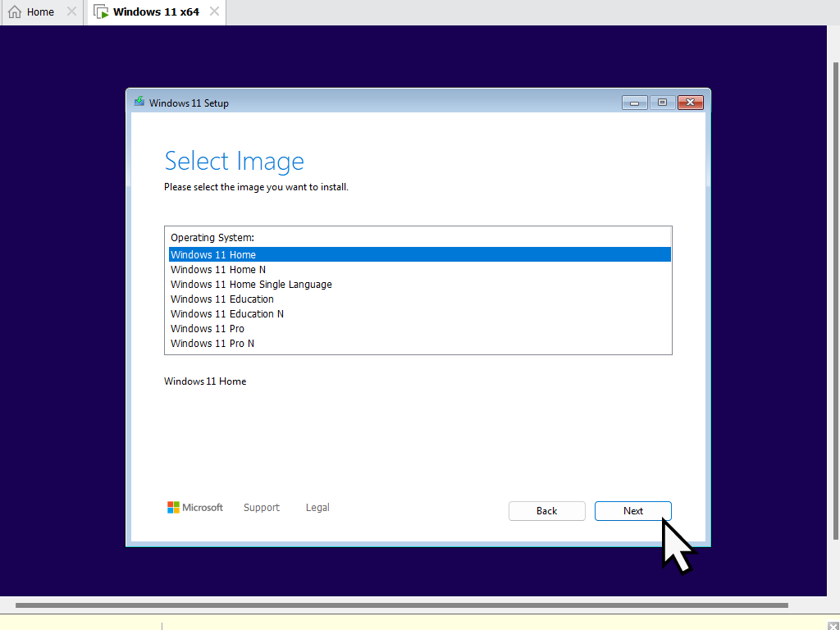Select Windows 11 Education from the list
The height and width of the screenshot is (630, 840).
222,299
